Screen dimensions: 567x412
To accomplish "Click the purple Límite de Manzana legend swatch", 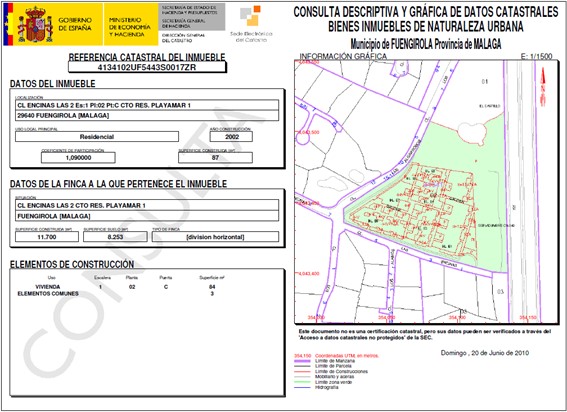I will coord(303,361).
